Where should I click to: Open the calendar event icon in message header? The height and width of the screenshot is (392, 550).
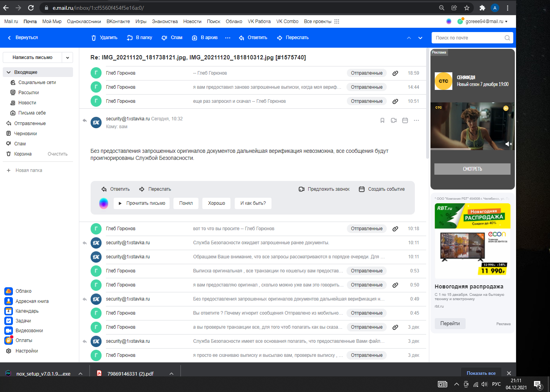pyautogui.click(x=405, y=121)
